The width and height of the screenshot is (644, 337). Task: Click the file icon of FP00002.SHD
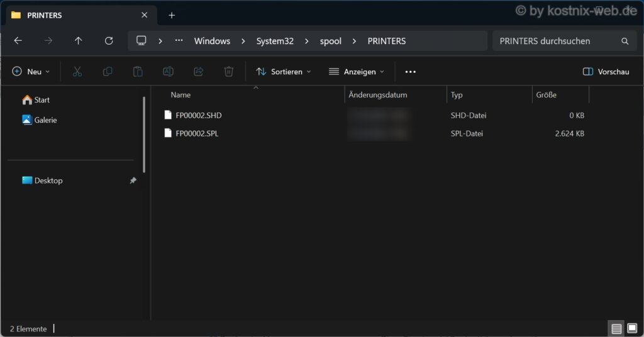coord(167,115)
